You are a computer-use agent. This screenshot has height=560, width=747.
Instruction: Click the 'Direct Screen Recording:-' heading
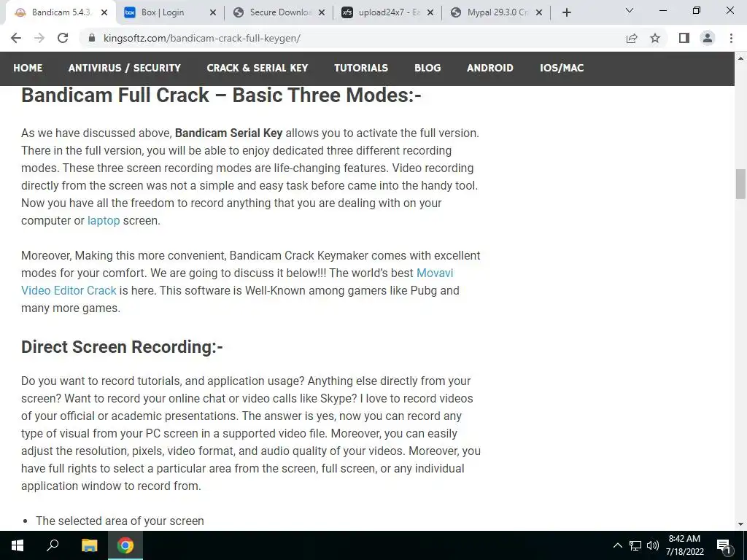122,347
